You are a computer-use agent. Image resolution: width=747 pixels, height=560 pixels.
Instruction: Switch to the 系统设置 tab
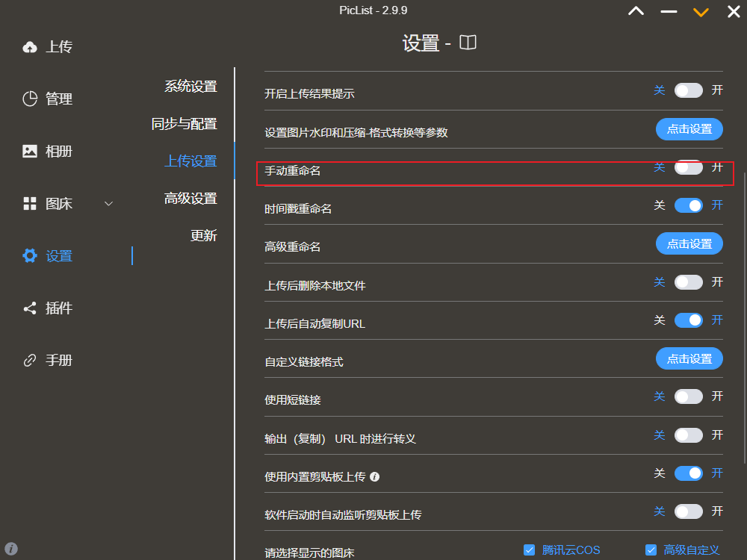click(x=190, y=87)
